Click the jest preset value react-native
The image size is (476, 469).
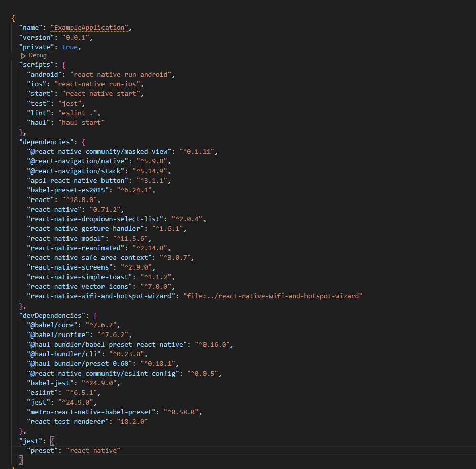(x=93, y=450)
